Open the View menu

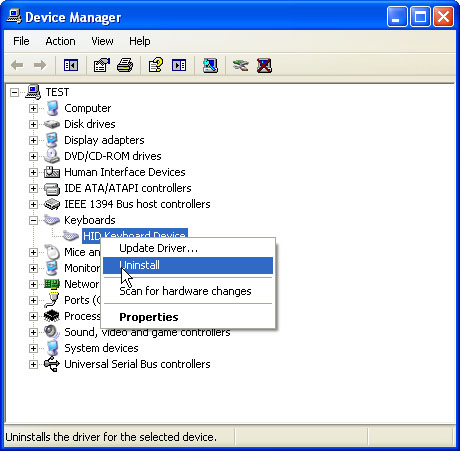102,41
